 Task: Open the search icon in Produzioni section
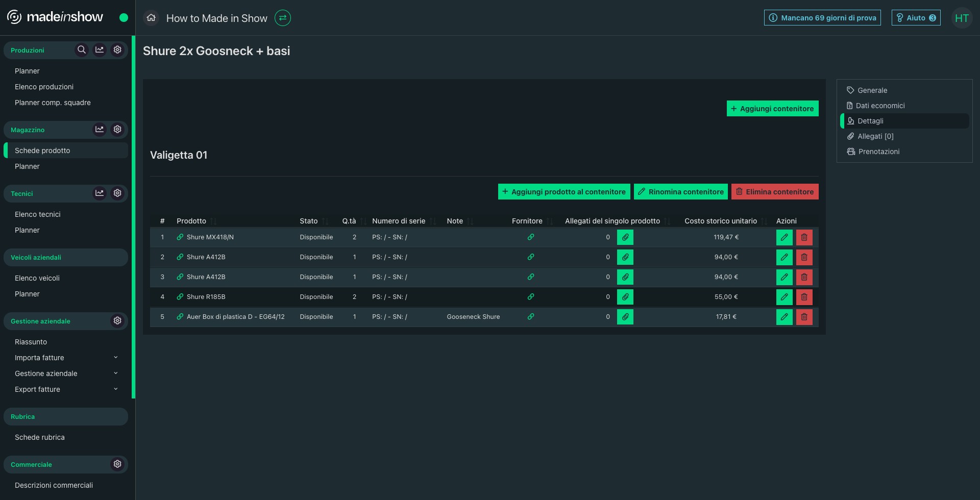[x=81, y=49]
